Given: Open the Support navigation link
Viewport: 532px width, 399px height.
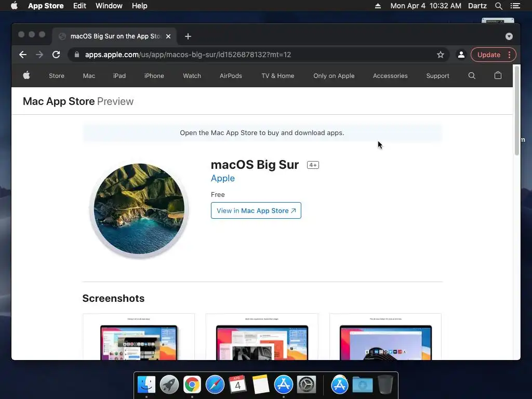Looking at the screenshot, I should pos(437,76).
